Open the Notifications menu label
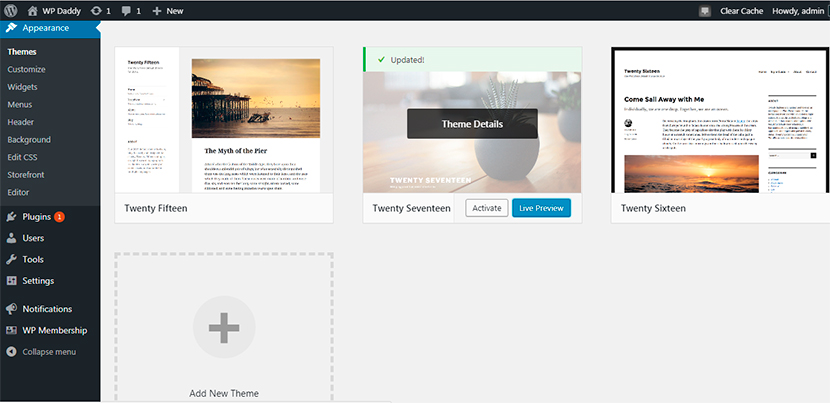Screen dimensions: 830x403 pos(47,309)
